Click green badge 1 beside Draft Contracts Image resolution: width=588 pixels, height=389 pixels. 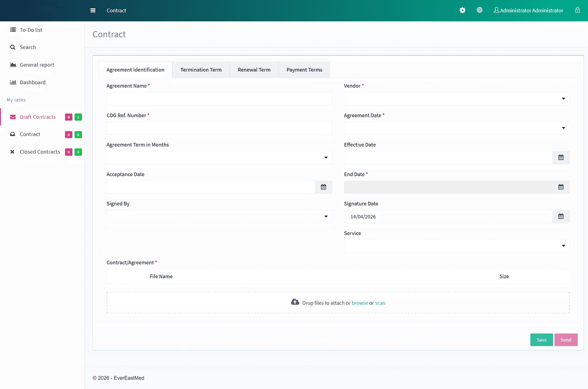coord(78,117)
